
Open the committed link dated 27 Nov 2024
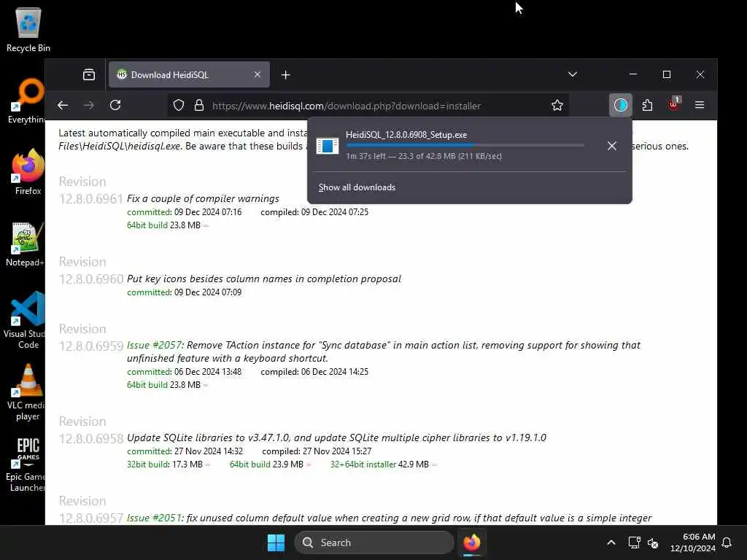(x=149, y=451)
